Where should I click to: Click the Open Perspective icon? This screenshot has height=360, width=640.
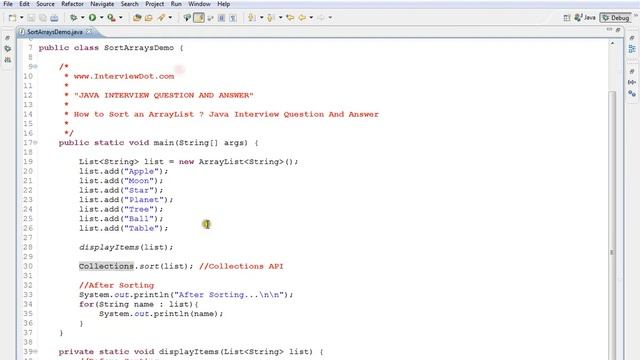click(x=567, y=18)
